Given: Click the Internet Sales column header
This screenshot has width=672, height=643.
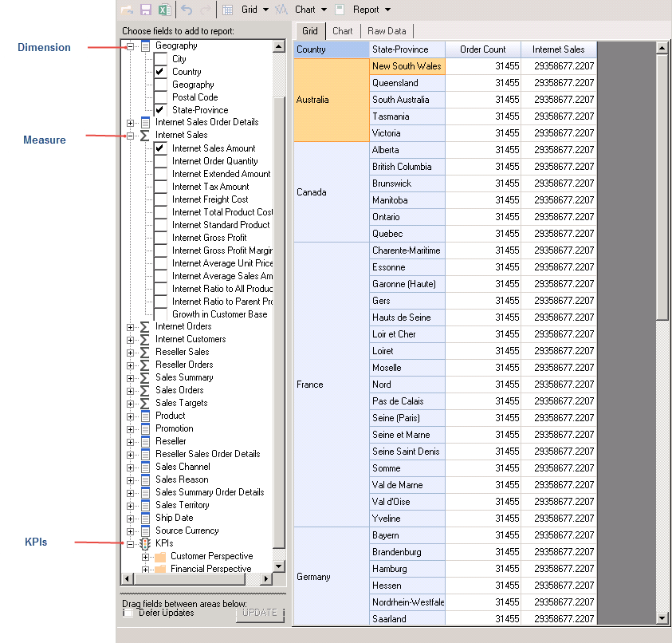Looking at the screenshot, I should tap(558, 49).
